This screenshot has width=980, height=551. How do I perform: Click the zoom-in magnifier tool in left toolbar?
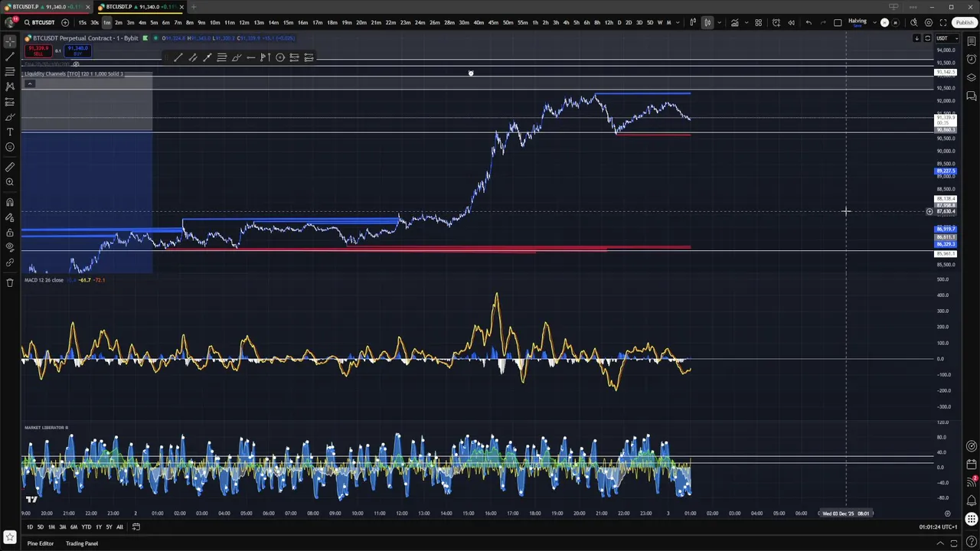(10, 182)
